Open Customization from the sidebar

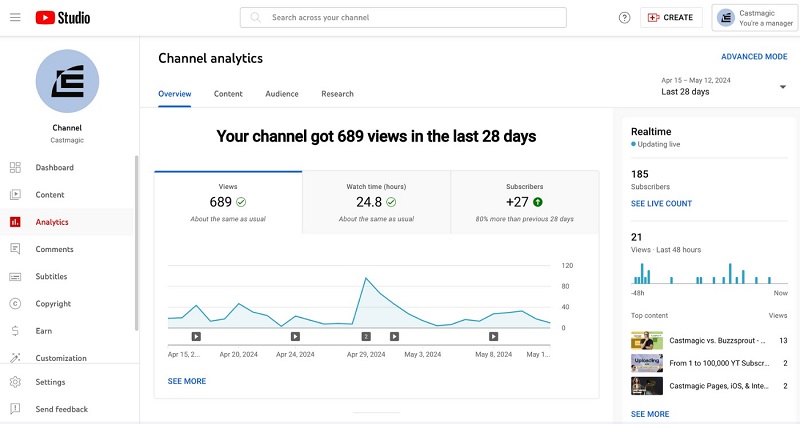pyautogui.click(x=67, y=358)
